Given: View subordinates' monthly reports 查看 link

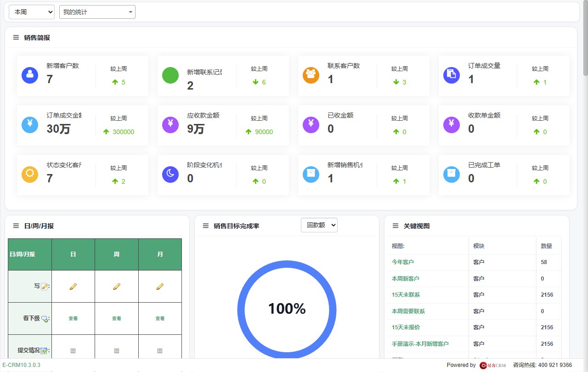Looking at the screenshot, I should click(x=160, y=318).
